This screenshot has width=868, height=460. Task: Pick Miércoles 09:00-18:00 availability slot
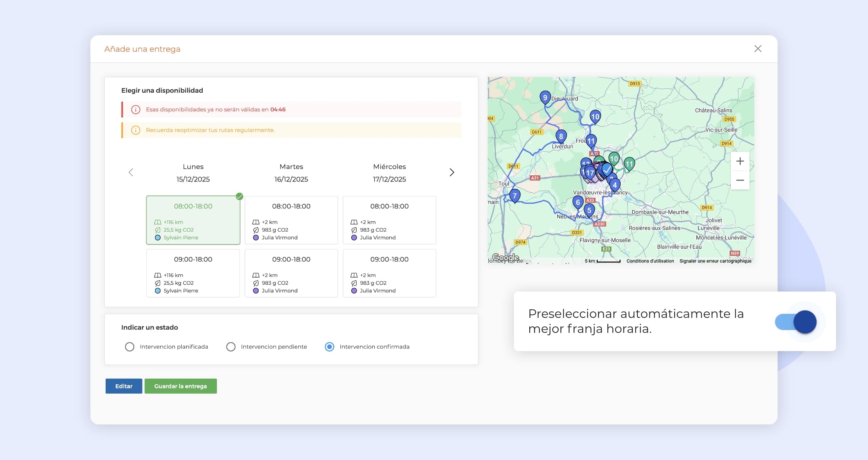tap(389, 273)
